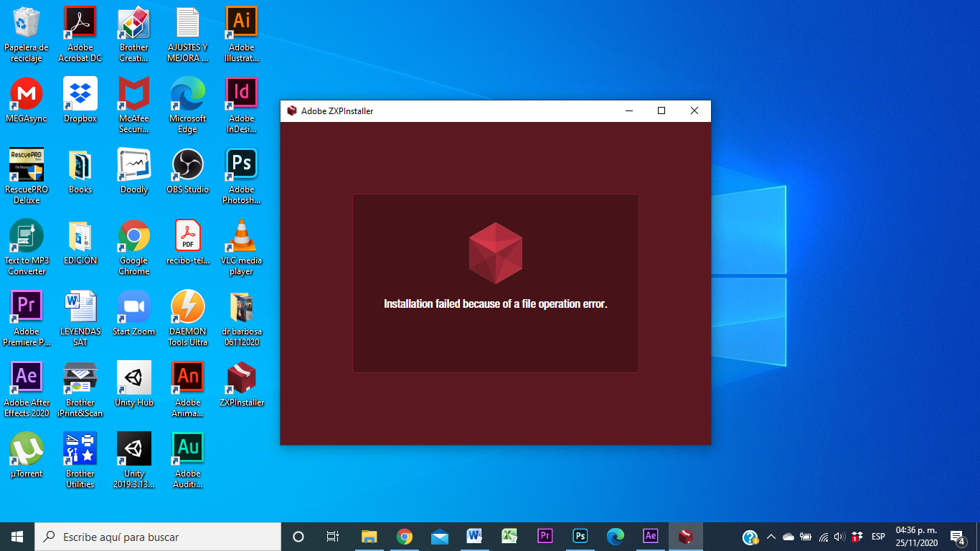Viewport: 980px width, 551px height.
Task: Click the help question-mark tray icon
Action: [750, 537]
